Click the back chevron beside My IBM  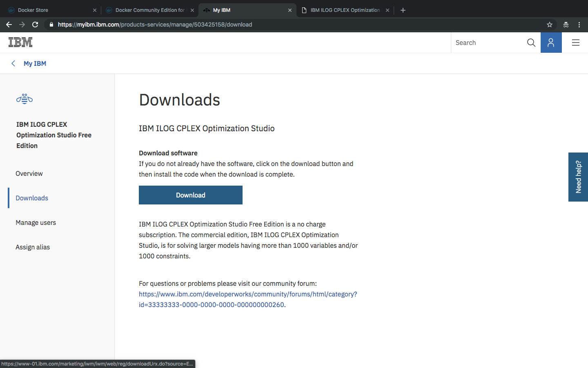[x=13, y=63]
